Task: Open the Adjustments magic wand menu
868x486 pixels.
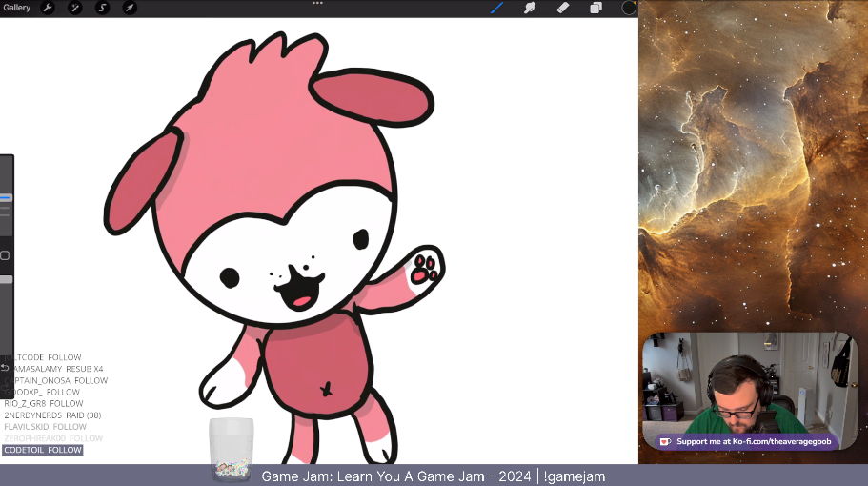Action: (x=74, y=8)
